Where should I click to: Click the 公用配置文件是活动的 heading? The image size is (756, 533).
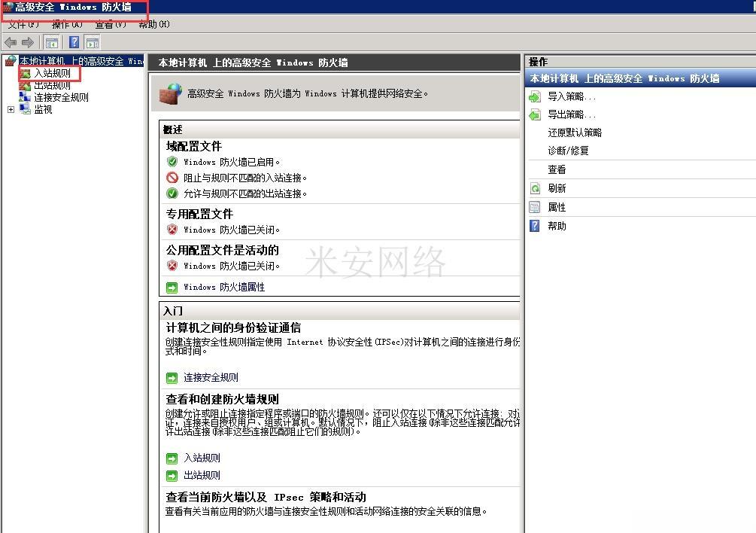pos(222,250)
